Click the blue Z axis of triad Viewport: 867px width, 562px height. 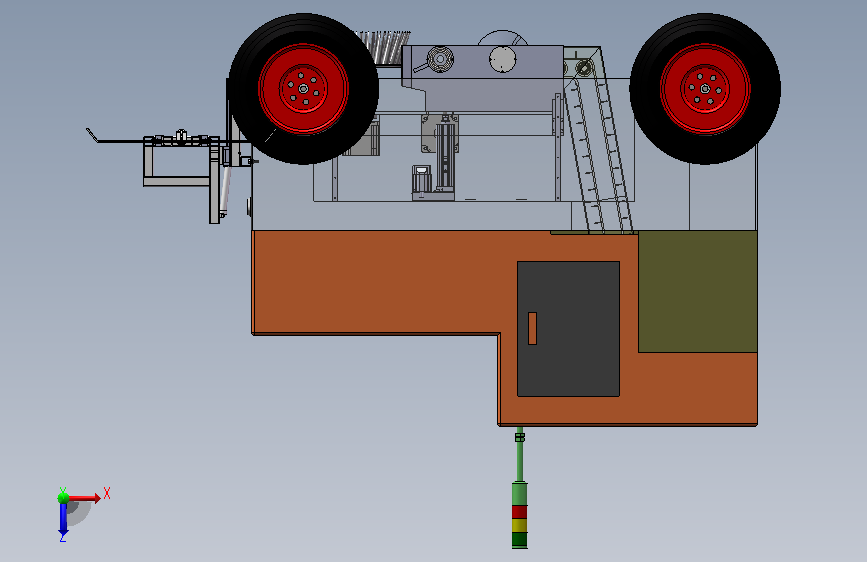coord(63,520)
